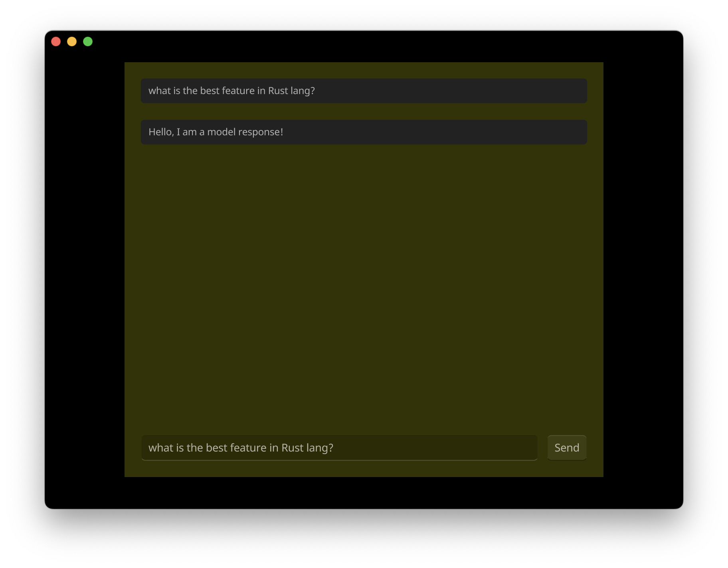Focus the message input field at bottom

click(x=339, y=448)
